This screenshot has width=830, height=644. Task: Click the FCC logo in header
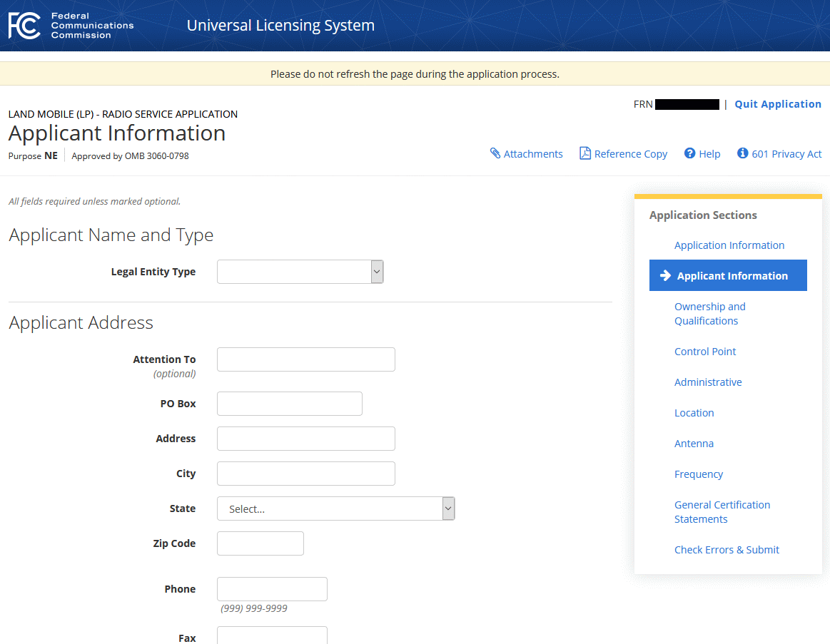[70, 26]
